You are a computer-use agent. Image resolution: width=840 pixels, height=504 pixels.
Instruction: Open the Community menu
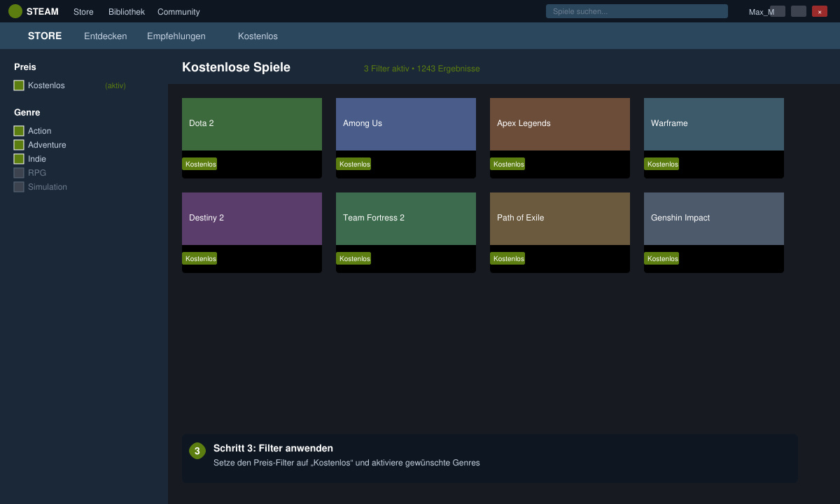tap(178, 12)
